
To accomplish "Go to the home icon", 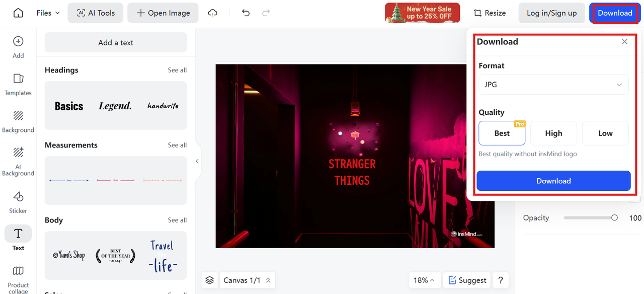I will tap(18, 13).
